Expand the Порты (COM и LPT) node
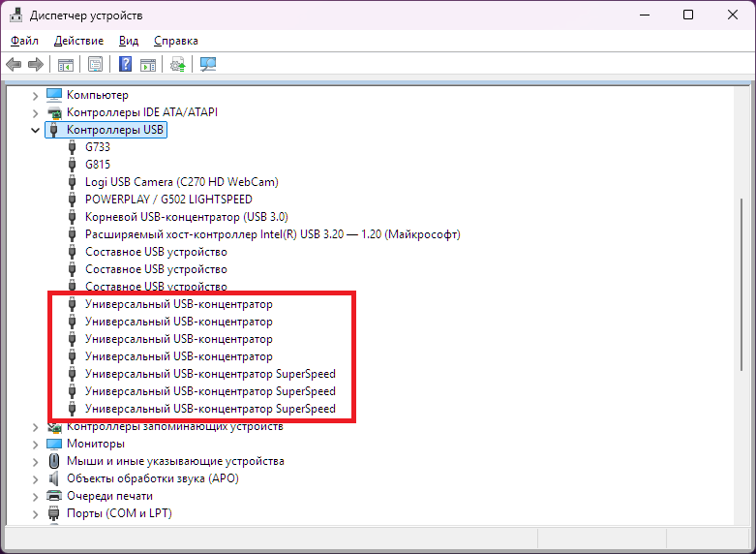The width and height of the screenshot is (756, 554). (x=36, y=513)
